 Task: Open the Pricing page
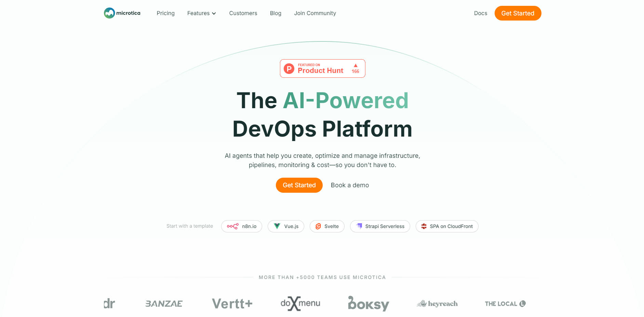(x=165, y=13)
